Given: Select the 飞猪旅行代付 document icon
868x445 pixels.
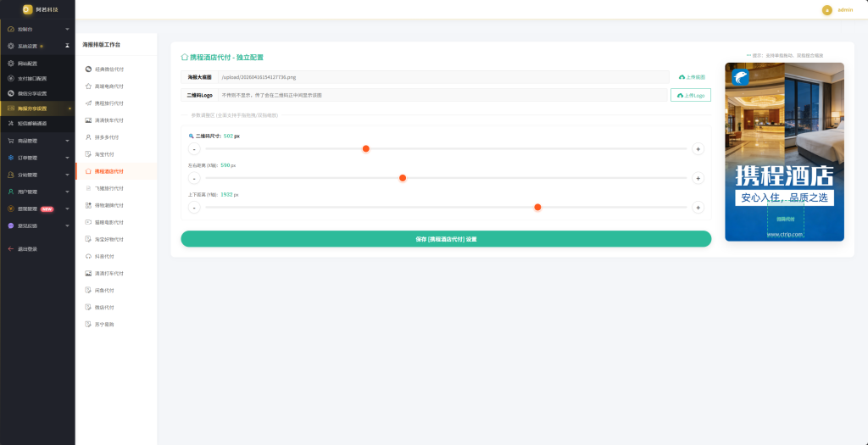Looking at the screenshot, I should click(x=88, y=188).
